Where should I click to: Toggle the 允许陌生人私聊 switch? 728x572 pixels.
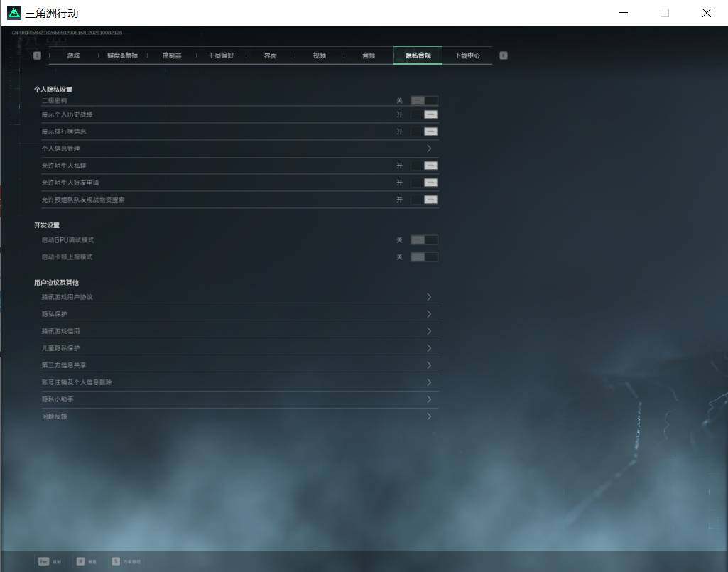(x=424, y=166)
